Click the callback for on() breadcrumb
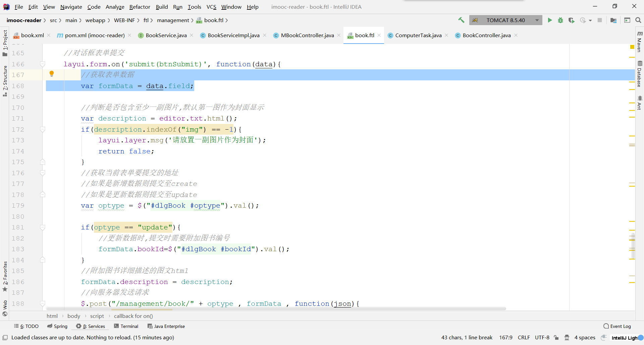The image size is (644, 345). [133, 316]
